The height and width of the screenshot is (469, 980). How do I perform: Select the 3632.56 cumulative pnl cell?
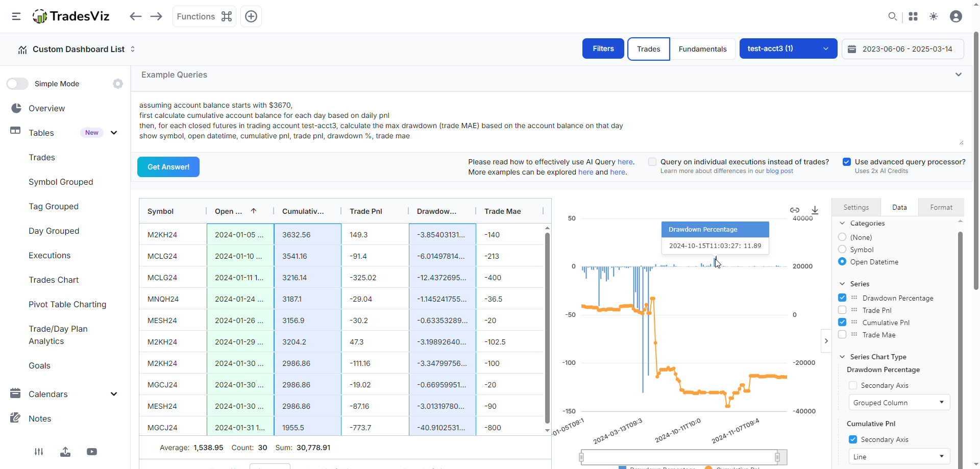coord(308,235)
